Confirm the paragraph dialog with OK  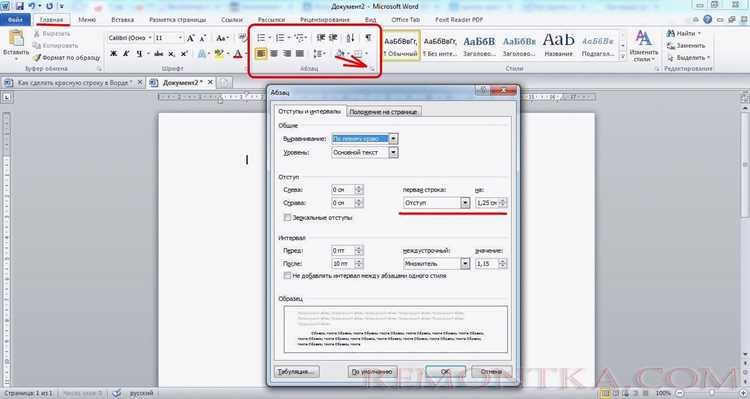[445, 372]
